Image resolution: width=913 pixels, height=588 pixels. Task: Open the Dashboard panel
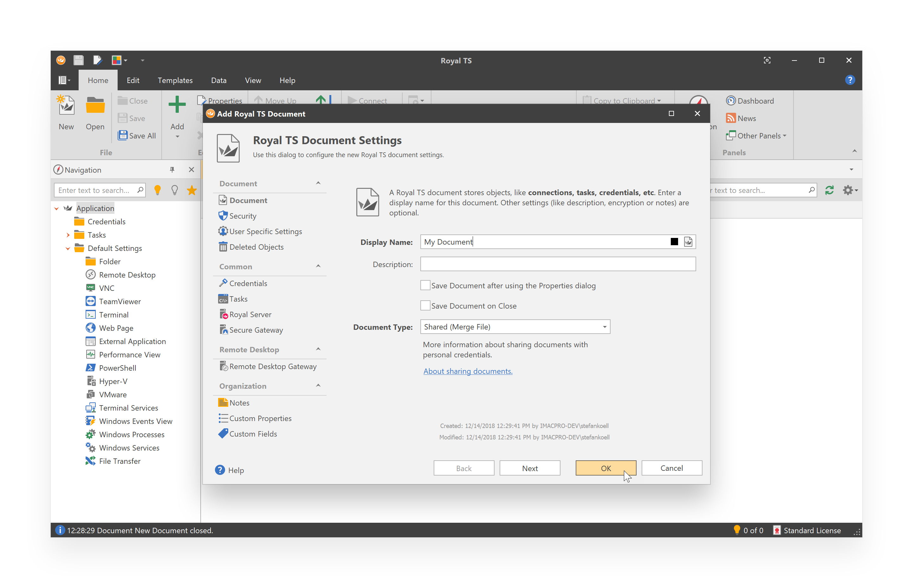click(750, 101)
